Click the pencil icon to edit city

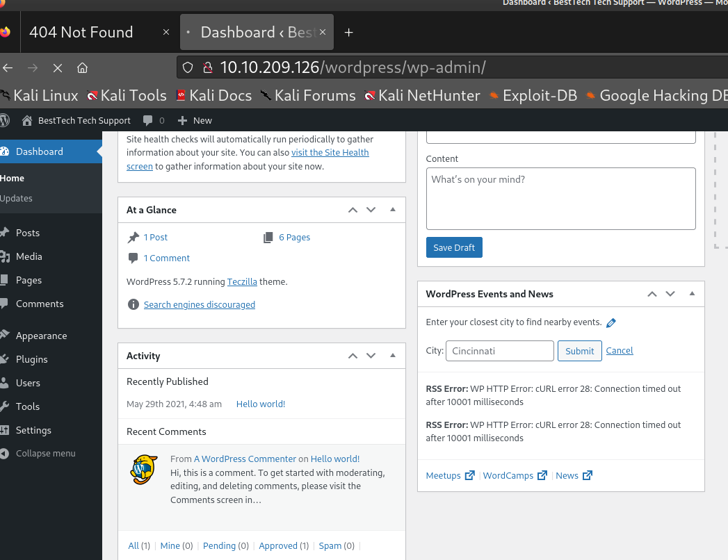611,322
